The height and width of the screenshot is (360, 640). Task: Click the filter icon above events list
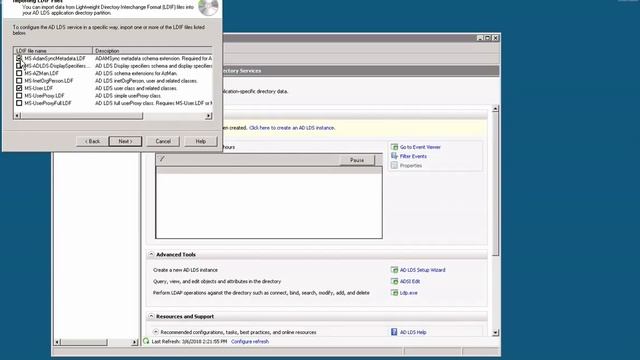point(162,159)
